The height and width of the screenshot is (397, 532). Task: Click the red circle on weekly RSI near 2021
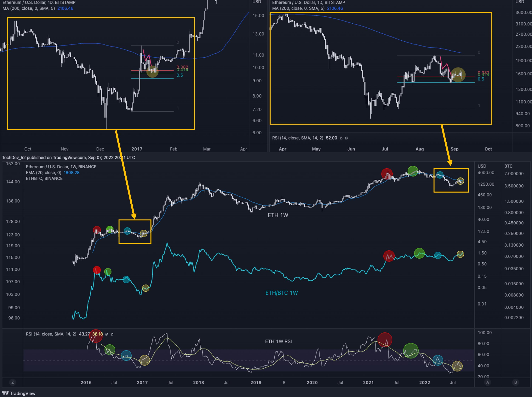pyautogui.click(x=385, y=340)
